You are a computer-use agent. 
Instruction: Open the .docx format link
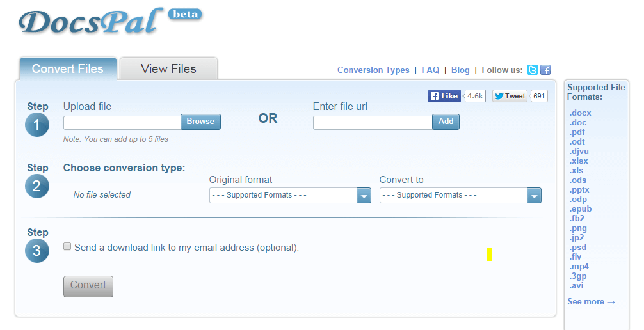click(x=581, y=113)
